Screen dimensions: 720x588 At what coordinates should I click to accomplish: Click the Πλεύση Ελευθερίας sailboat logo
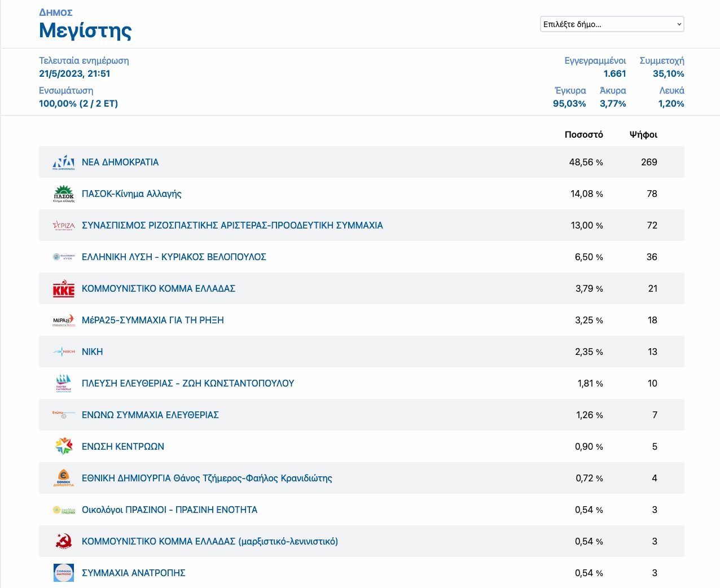click(63, 383)
